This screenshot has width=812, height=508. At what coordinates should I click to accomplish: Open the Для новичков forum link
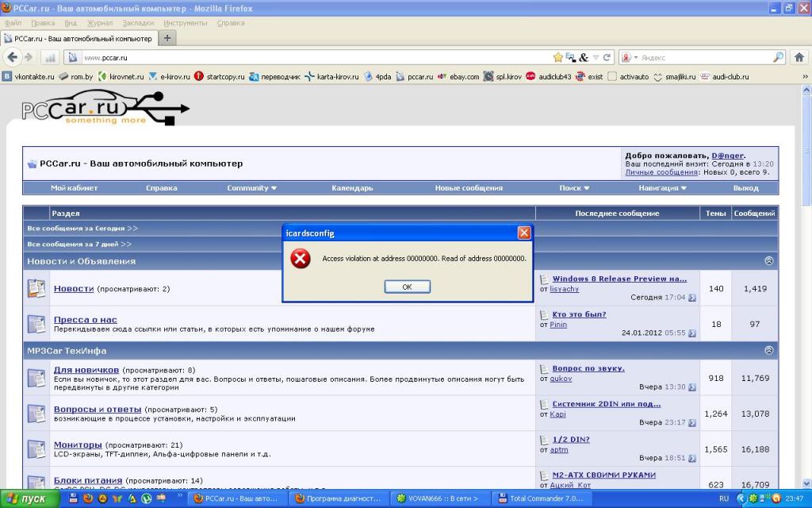86,370
